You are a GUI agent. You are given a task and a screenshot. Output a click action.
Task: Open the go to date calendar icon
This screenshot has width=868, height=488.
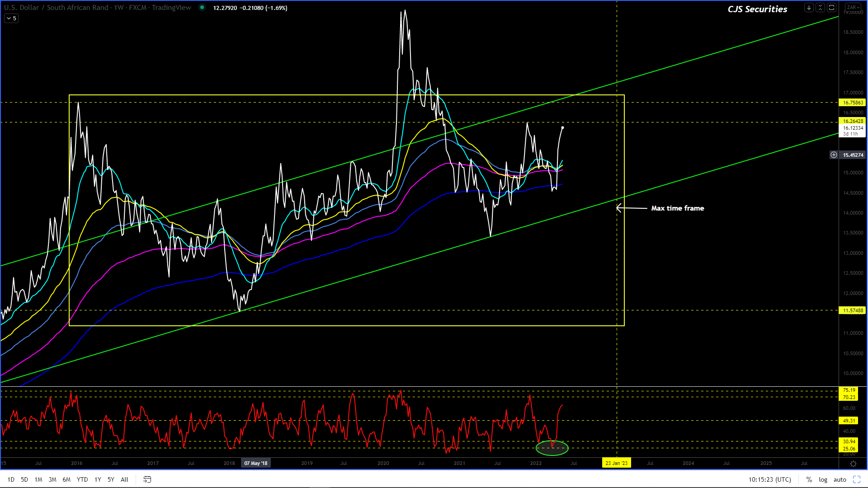click(x=147, y=479)
